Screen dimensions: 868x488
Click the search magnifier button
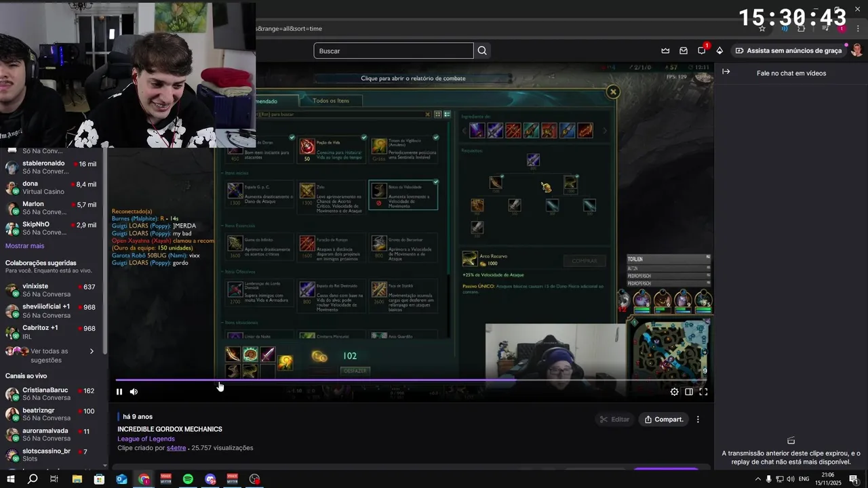[x=482, y=51]
